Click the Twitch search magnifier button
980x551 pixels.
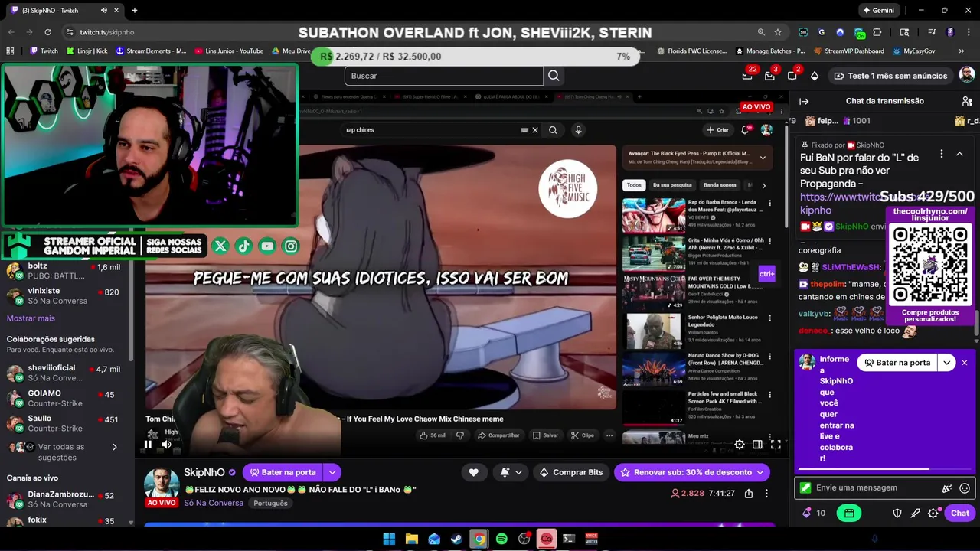[554, 76]
